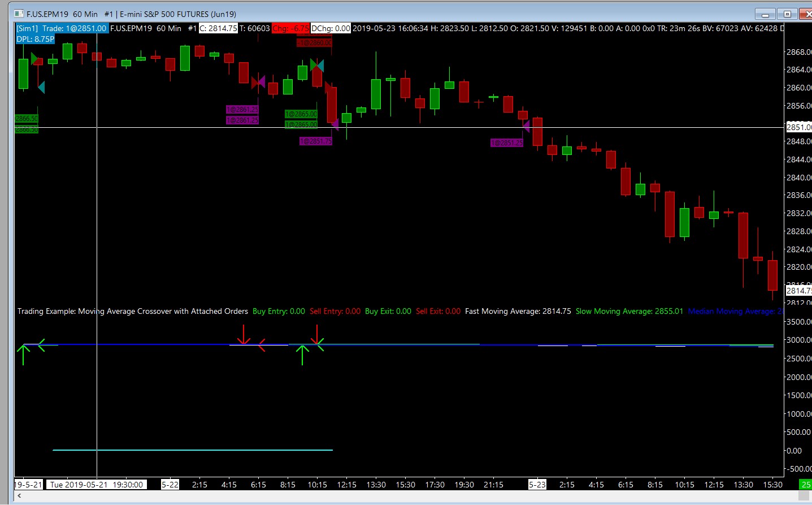Click the chart window icon in the title bar
The width and height of the screenshot is (812, 505).
pos(19,14)
